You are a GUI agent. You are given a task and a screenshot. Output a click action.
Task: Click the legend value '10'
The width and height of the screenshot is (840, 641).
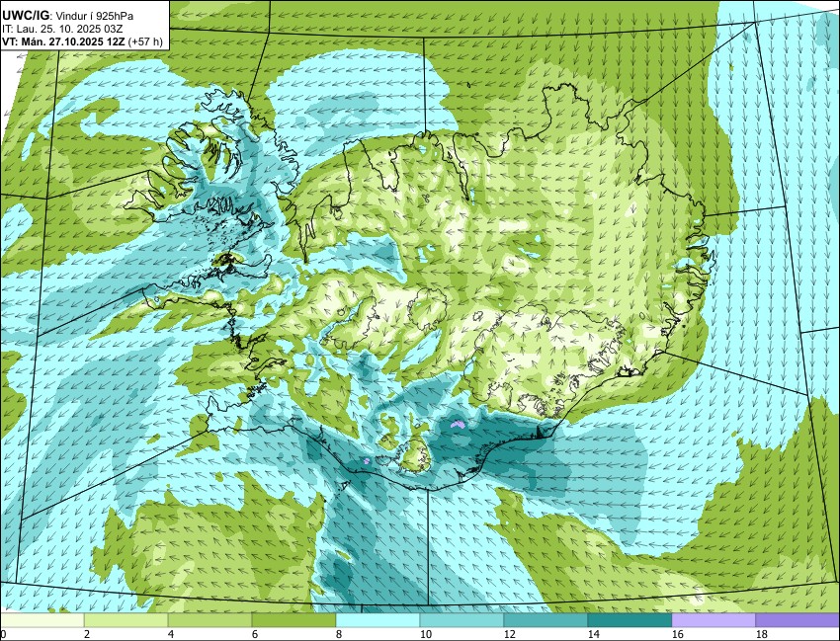pyautogui.click(x=426, y=634)
